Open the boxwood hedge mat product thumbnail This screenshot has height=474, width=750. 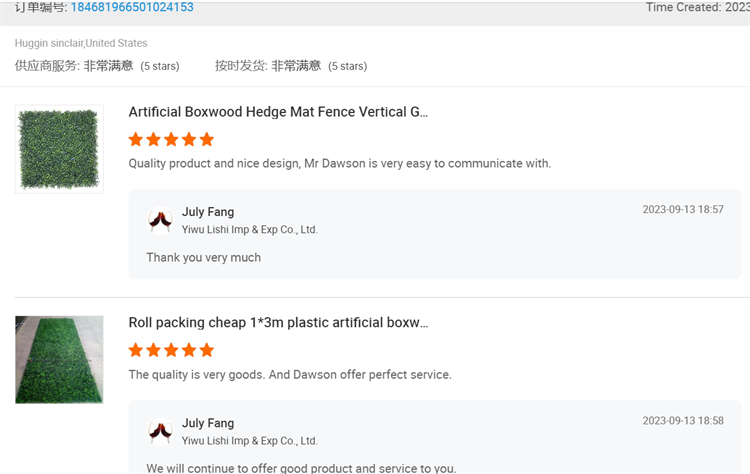click(59, 149)
